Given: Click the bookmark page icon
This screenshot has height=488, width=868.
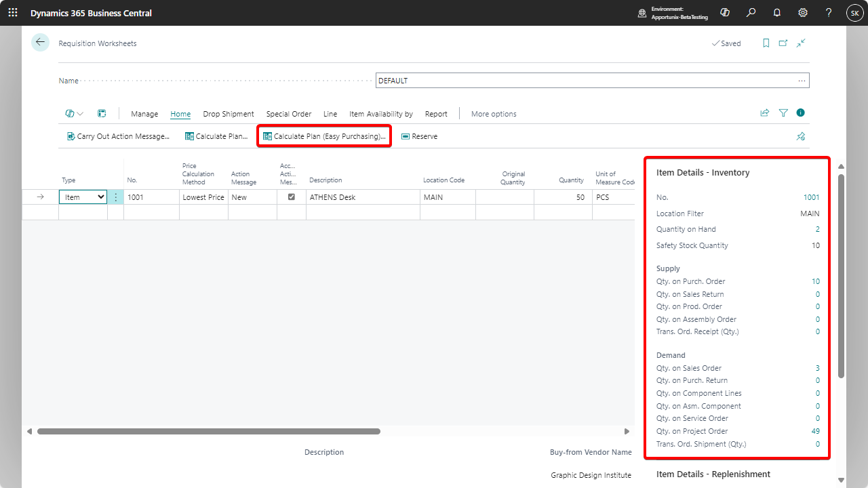Looking at the screenshot, I should coord(766,43).
